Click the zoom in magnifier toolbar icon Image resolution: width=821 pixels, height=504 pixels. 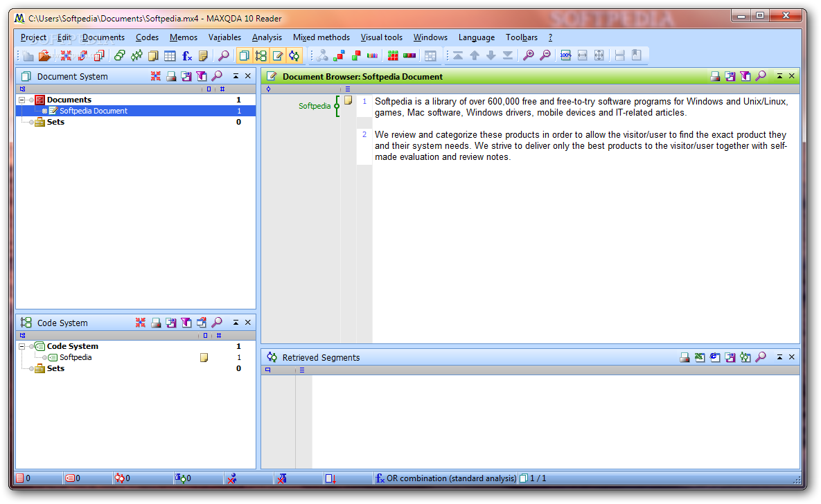click(x=529, y=55)
